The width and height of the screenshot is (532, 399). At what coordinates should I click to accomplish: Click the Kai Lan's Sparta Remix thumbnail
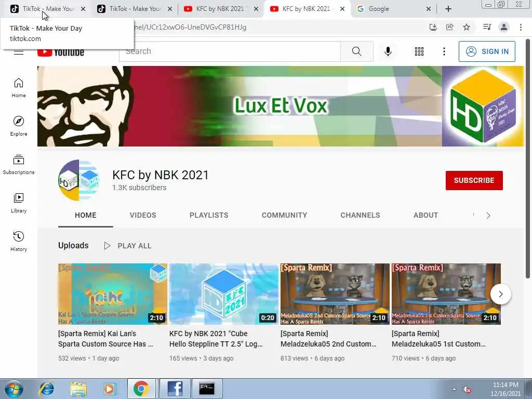click(113, 294)
